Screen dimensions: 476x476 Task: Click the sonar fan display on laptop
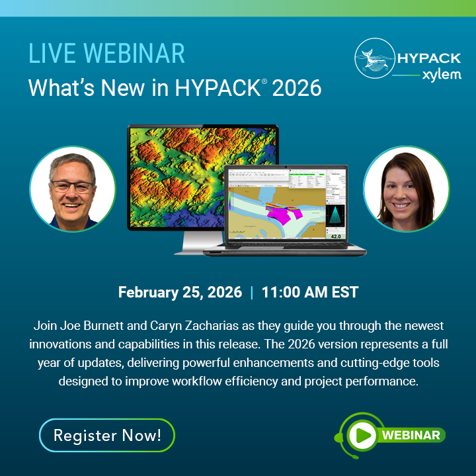point(335,216)
